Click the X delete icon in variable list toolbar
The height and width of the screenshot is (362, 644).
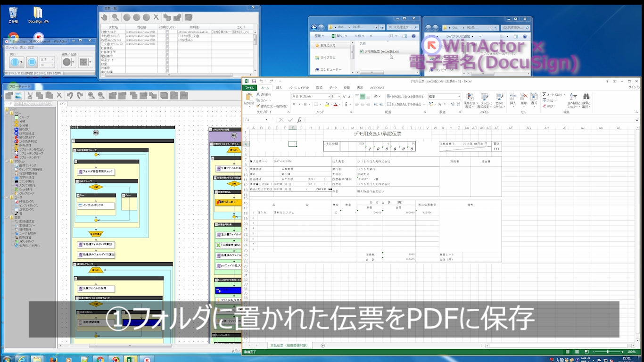156,17
